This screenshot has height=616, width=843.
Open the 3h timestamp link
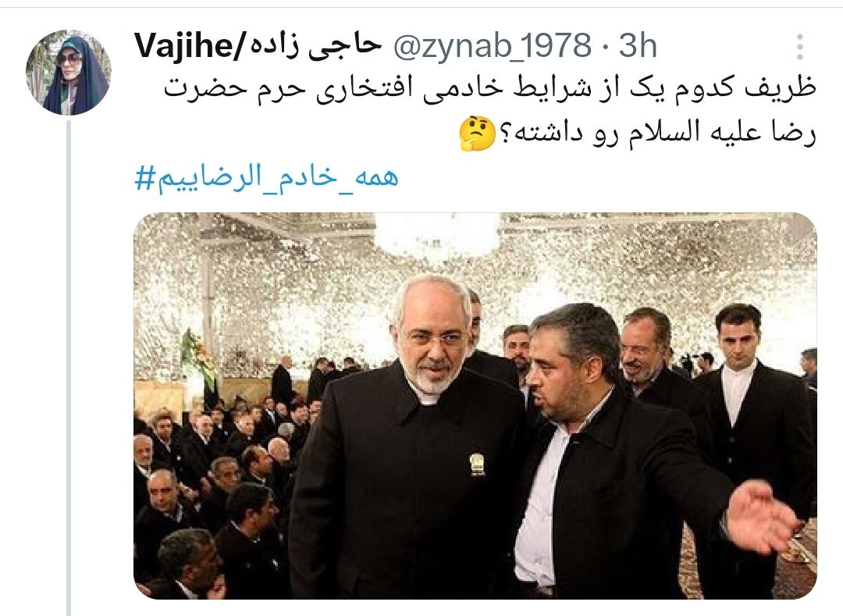[638, 46]
